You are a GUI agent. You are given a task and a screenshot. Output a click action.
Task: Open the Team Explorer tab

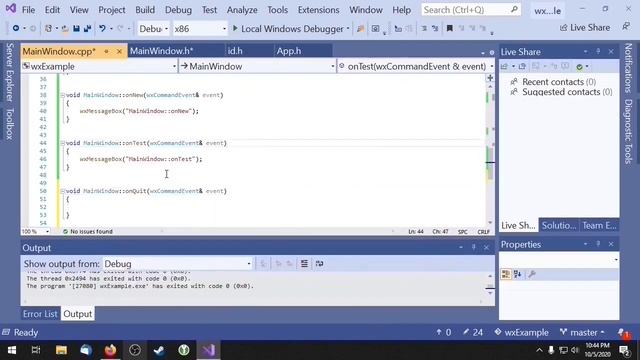599,225
